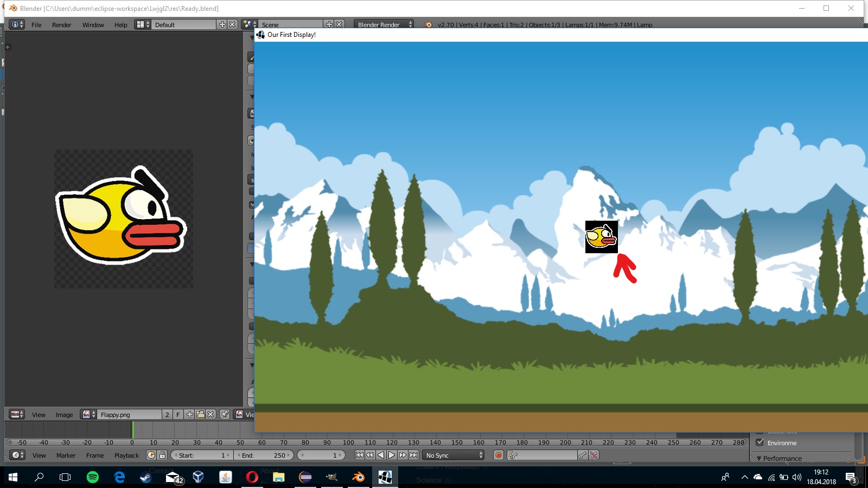The image size is (868, 488).
Task: Jump to the first frame
Action: (359, 455)
